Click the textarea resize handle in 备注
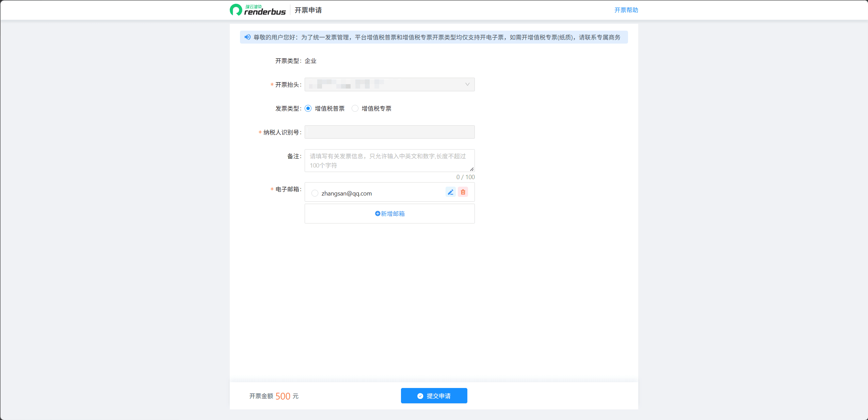Viewport: 868px width, 420px height. 472,169
